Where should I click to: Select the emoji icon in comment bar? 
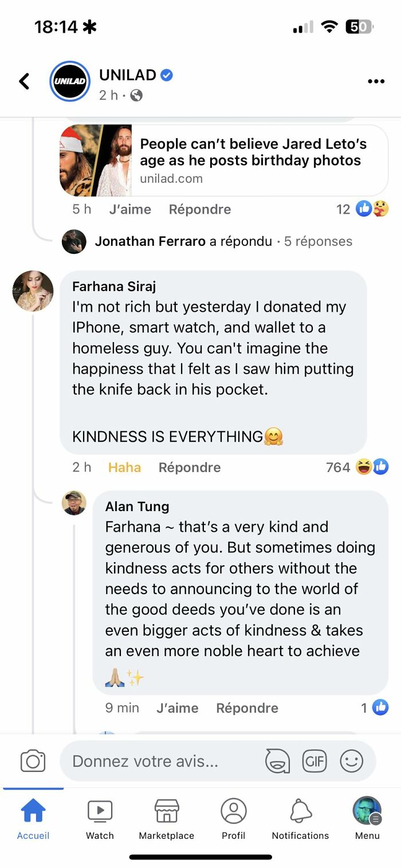(x=352, y=761)
